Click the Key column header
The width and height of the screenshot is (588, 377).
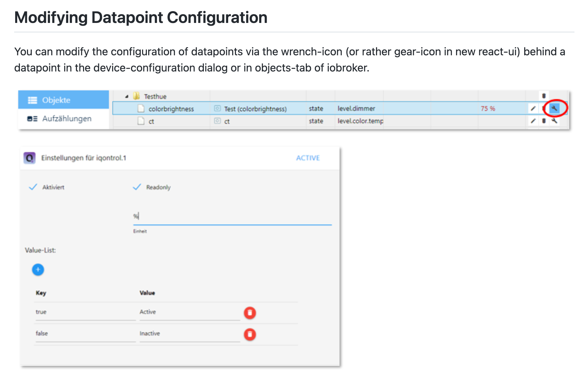(41, 293)
